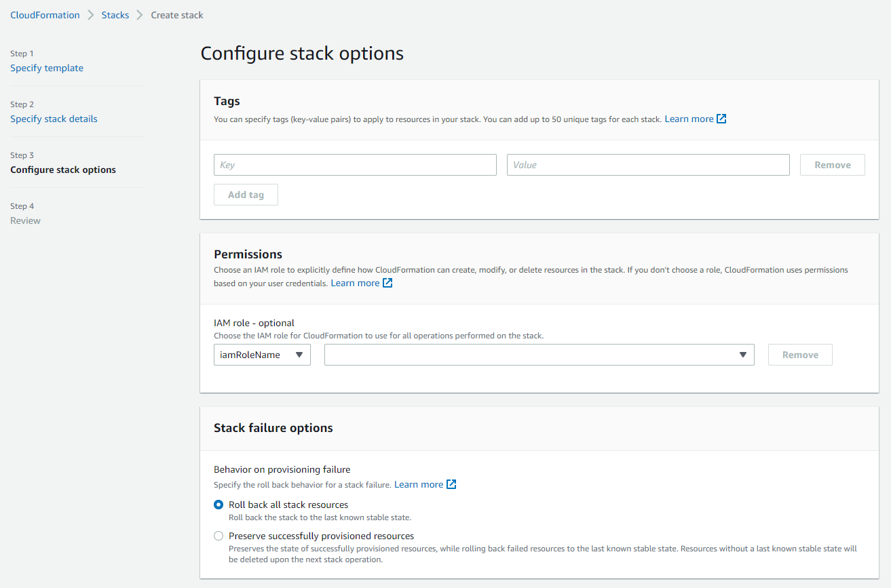Go back to Step 1 Specify template
The height and width of the screenshot is (588, 891).
click(x=47, y=68)
